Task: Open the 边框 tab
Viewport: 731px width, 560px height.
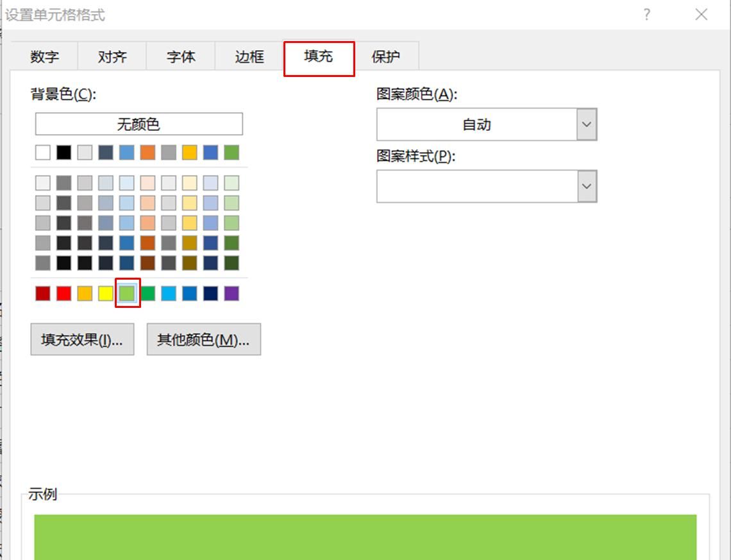Action: (248, 56)
